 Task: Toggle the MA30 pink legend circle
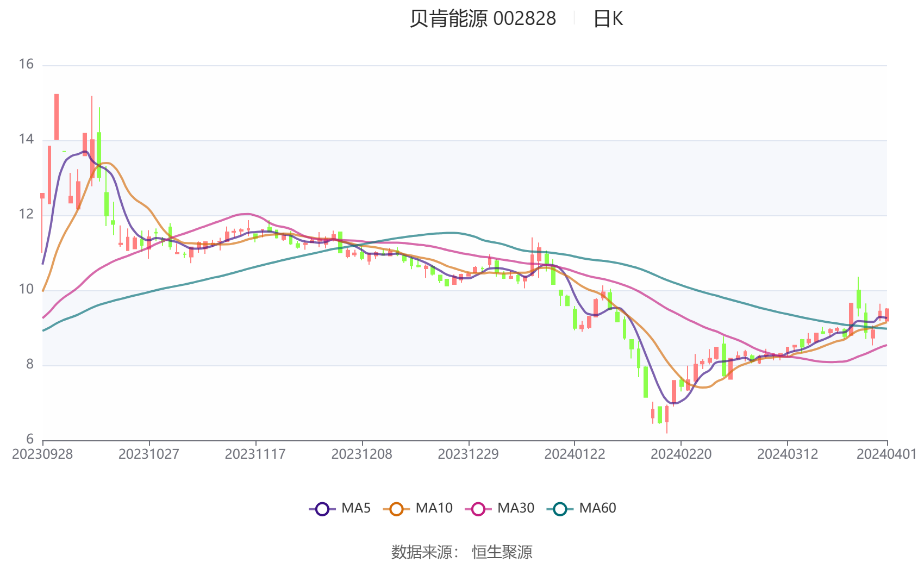pos(478,509)
